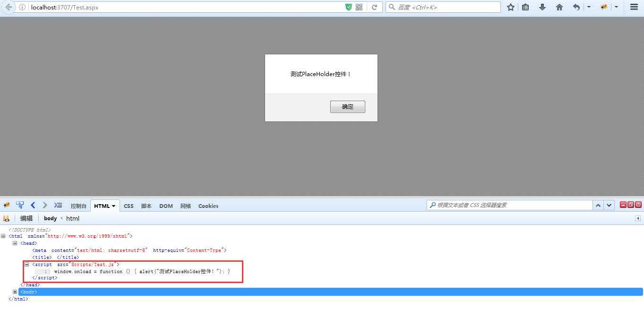Toggle the side panel collapse arrow

tap(637, 218)
